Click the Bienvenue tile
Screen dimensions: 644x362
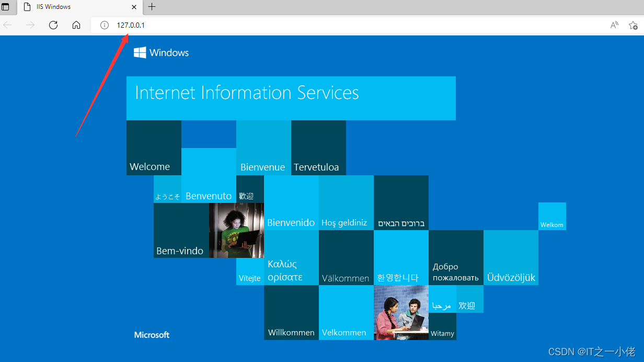[263, 148]
